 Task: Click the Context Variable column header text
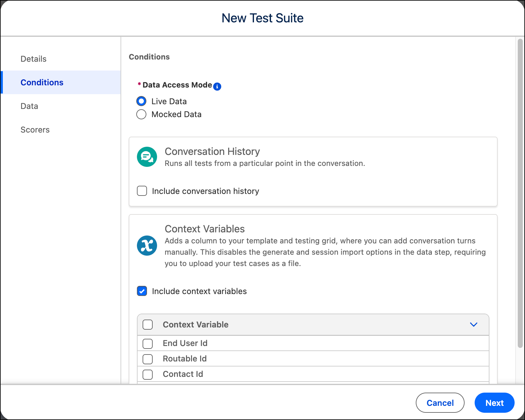coord(195,325)
